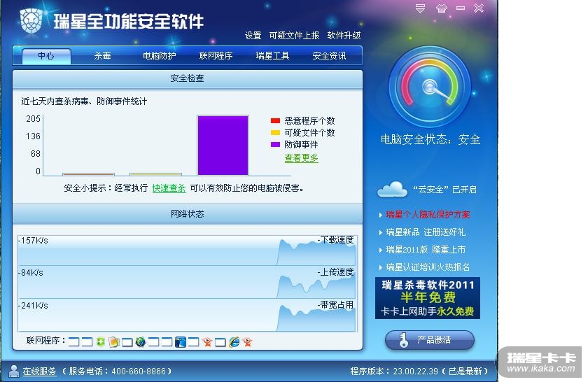Click the skin-change shirt icon
This screenshot has width=588, height=382.
tap(442, 8)
